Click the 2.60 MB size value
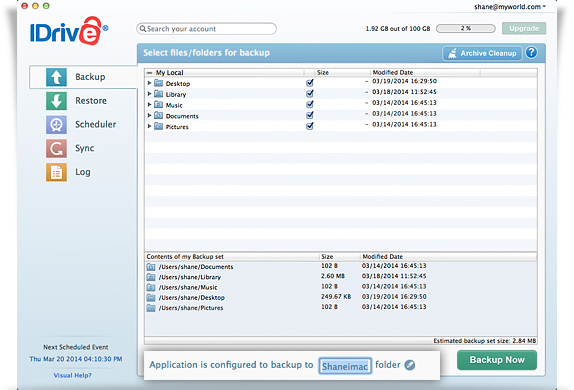 click(333, 276)
